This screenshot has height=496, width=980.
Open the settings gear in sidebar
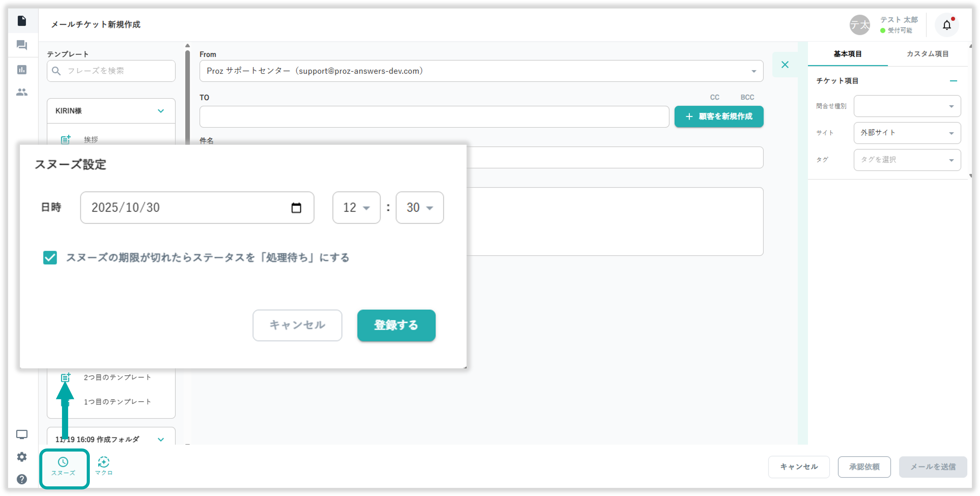click(x=22, y=457)
